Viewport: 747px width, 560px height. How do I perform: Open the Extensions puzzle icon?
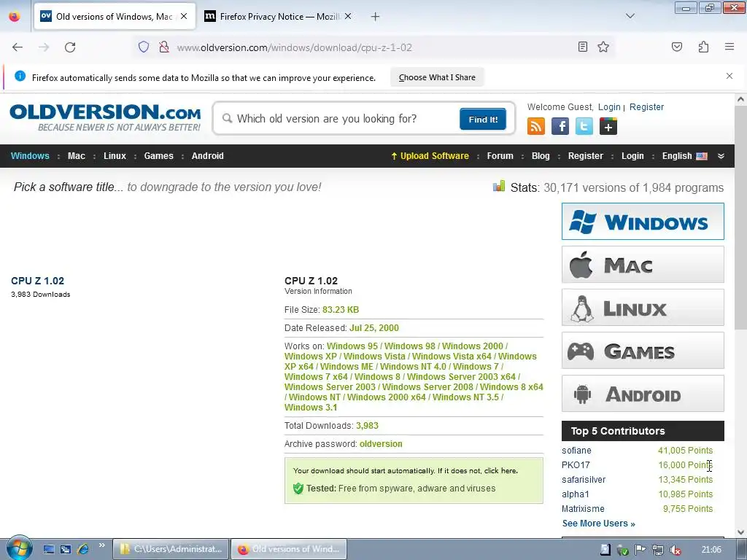(703, 47)
